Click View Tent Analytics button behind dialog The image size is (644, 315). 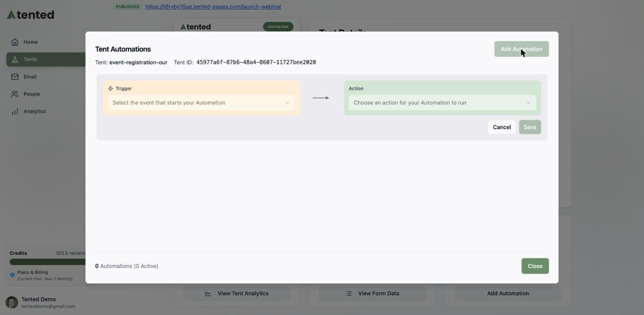tap(237, 293)
